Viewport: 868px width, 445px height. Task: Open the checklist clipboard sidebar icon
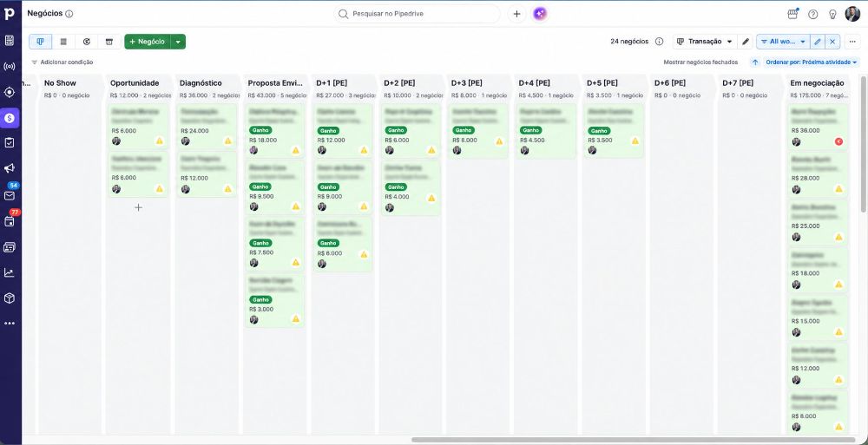click(10, 143)
